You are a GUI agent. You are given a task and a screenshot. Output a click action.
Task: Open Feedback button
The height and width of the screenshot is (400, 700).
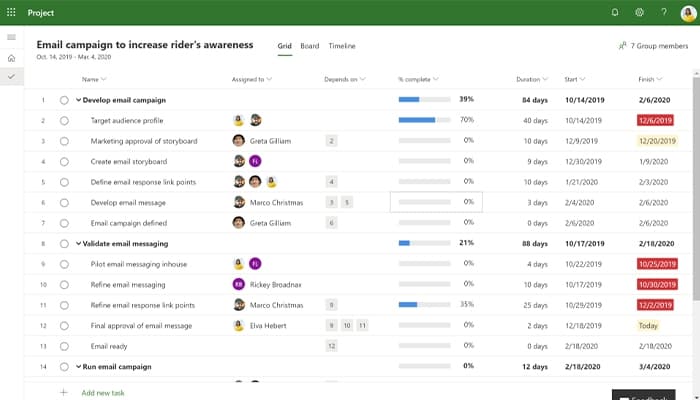coord(643,395)
